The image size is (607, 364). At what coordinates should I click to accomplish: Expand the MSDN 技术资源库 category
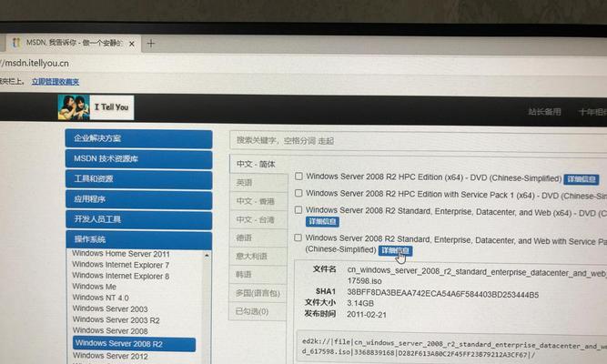point(138,158)
